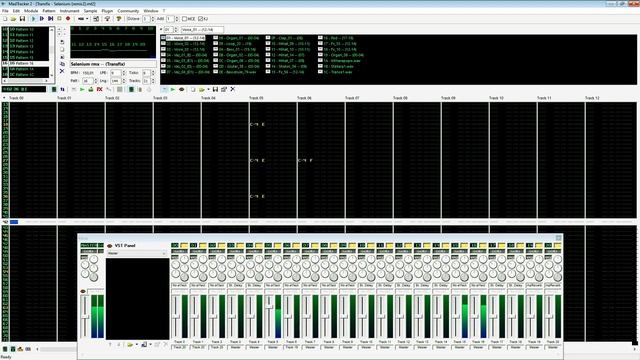Open the Sample menu
The width and height of the screenshot is (640, 360).
click(x=90, y=11)
